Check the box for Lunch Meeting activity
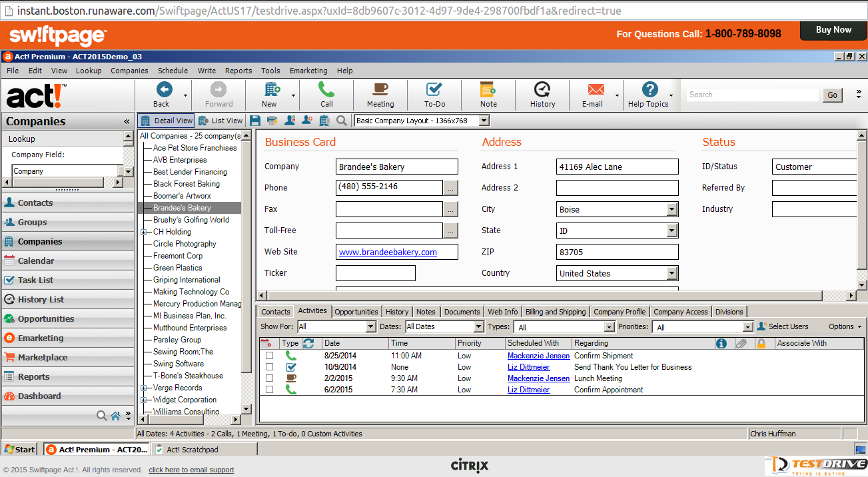 (269, 378)
